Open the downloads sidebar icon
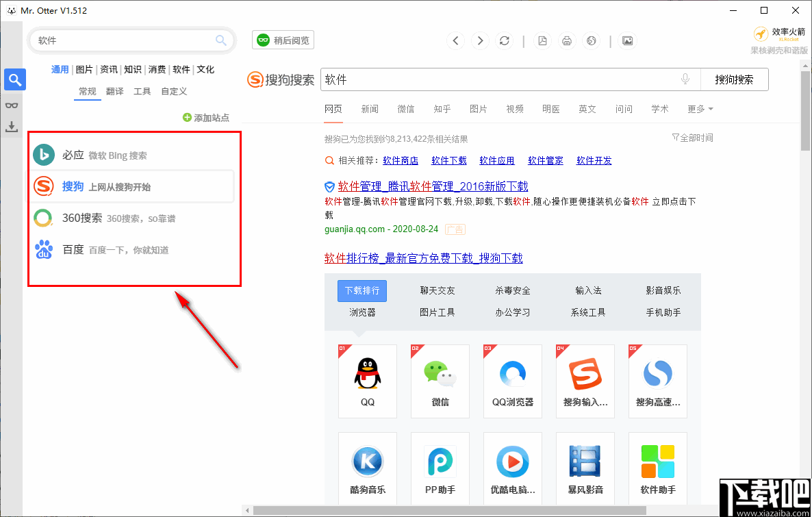812x517 pixels. tap(12, 127)
